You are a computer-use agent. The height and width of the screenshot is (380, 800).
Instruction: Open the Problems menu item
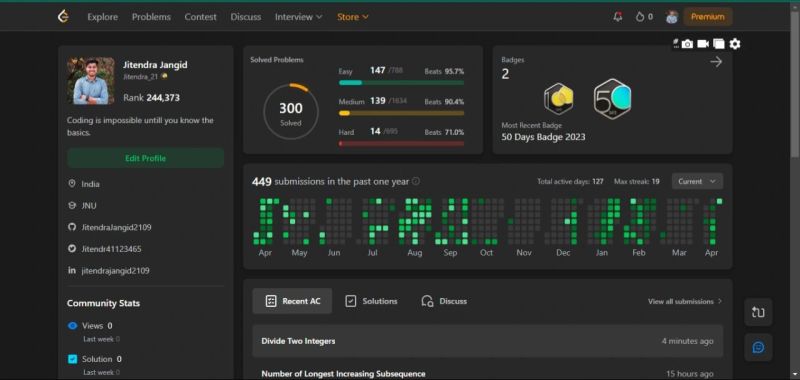pyautogui.click(x=152, y=17)
